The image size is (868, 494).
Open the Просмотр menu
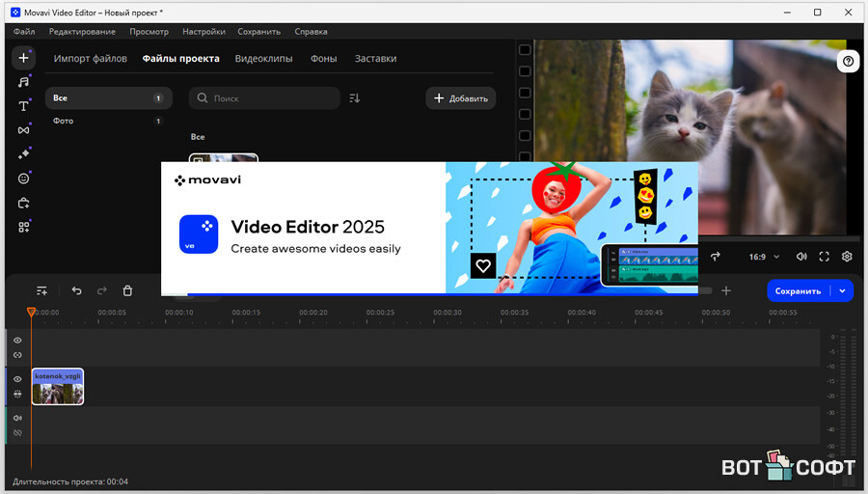pos(149,32)
